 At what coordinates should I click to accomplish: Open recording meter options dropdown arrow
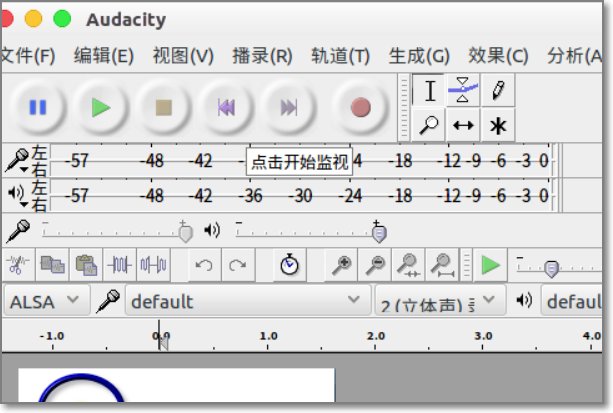pos(24,170)
